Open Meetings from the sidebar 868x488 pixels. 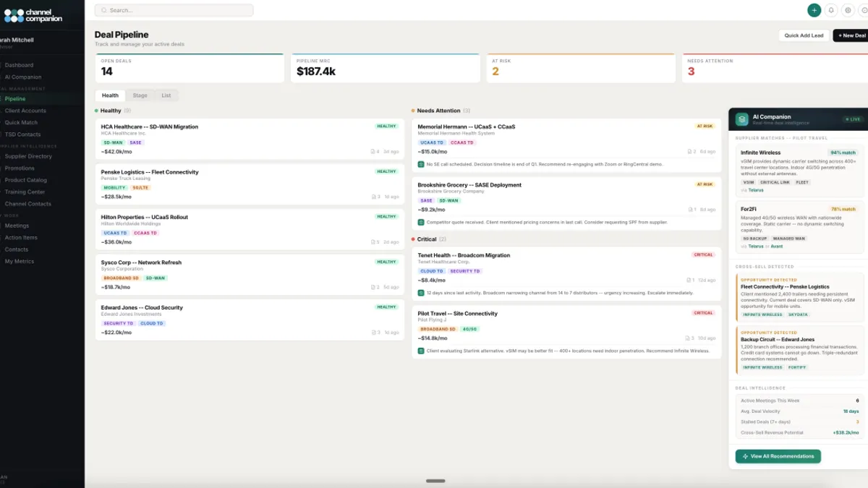(22, 226)
